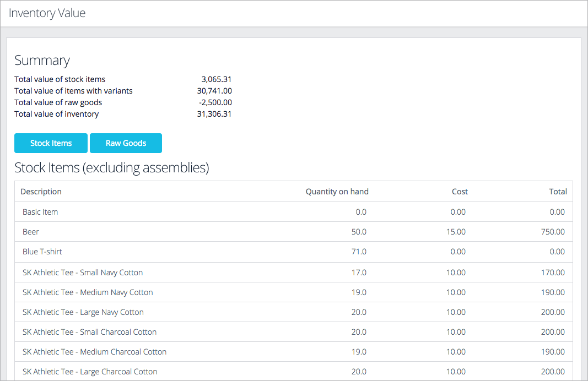Select the Beer stock item
The height and width of the screenshot is (381, 588).
tap(31, 232)
